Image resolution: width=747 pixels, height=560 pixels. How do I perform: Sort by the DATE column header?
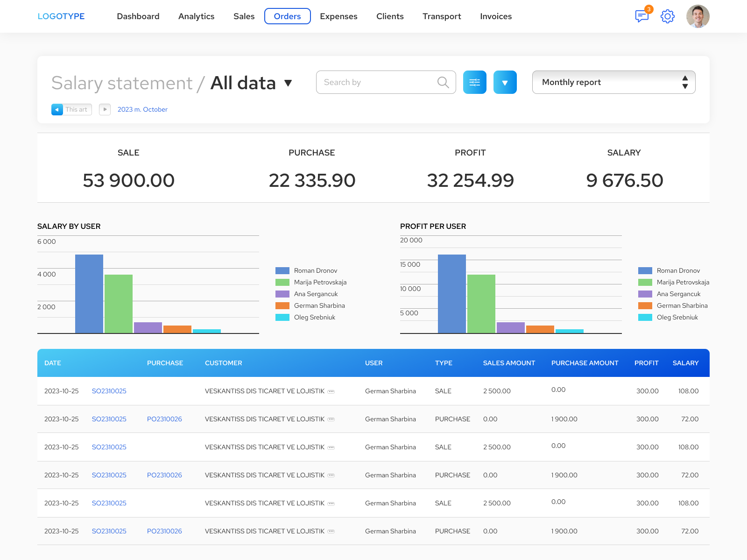coord(53,363)
